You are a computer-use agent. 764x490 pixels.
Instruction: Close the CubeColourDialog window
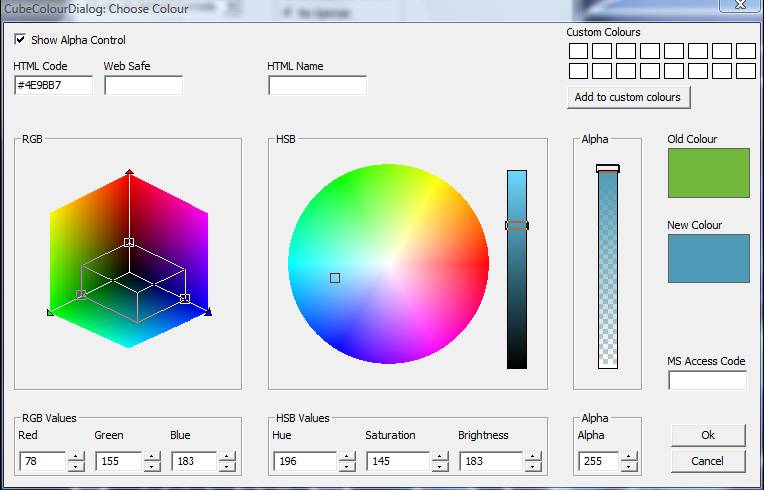740,5
